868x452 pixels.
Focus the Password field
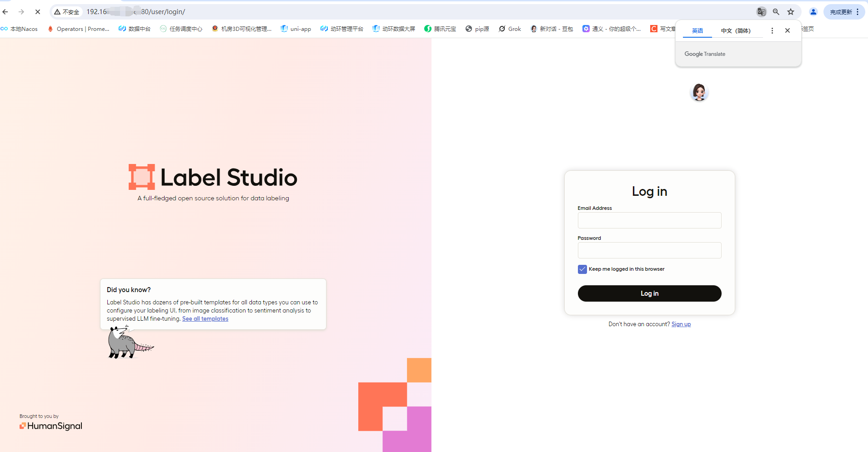click(x=649, y=250)
